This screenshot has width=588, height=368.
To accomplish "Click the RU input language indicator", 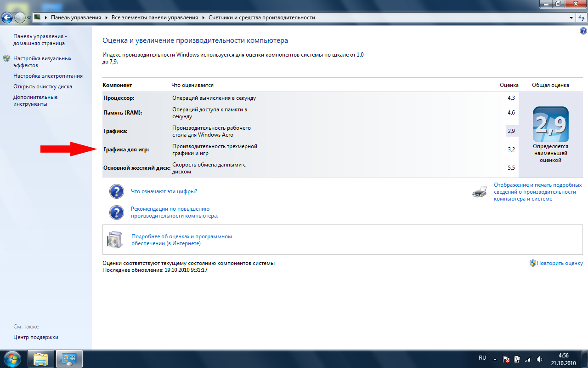I will pos(482,358).
